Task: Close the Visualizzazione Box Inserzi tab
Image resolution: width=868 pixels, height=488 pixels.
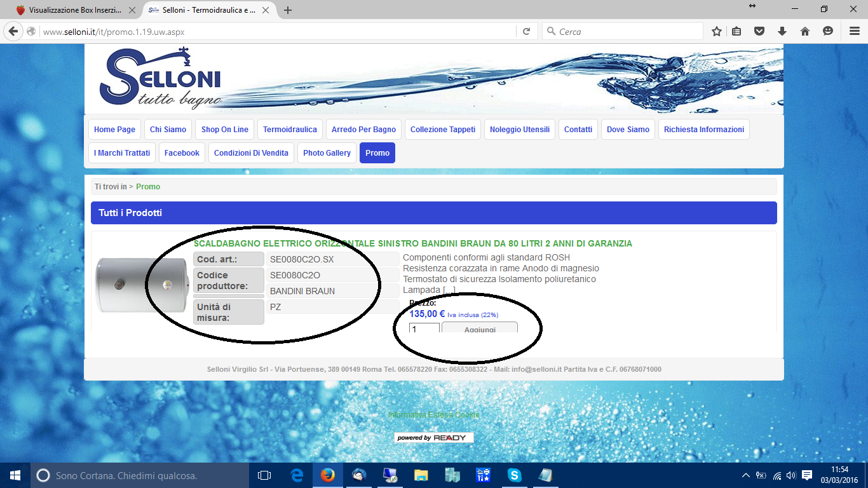Action: click(x=132, y=10)
